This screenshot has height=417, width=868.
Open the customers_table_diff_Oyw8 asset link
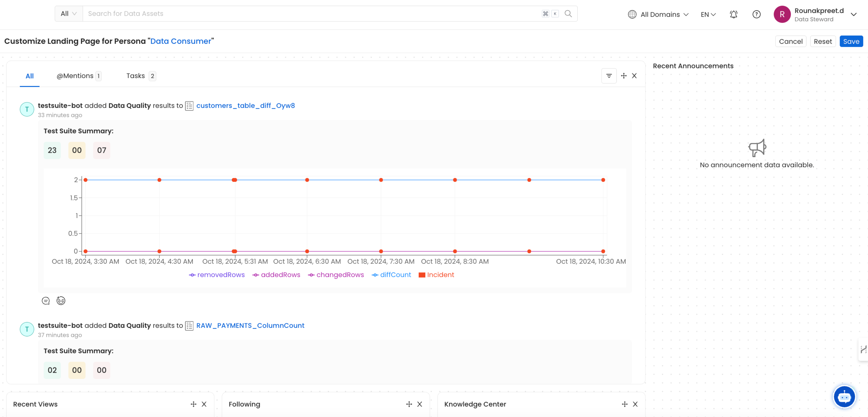(246, 105)
